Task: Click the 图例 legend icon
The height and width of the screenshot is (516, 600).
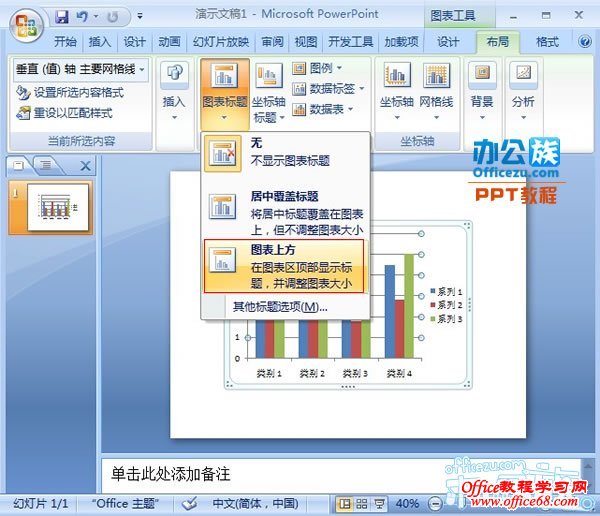Action: 299,69
